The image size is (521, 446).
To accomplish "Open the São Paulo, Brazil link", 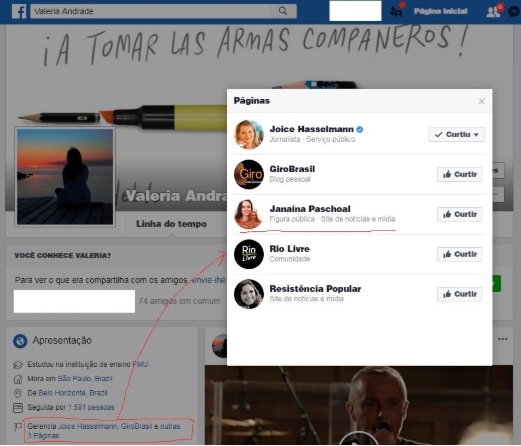I will 85,379.
